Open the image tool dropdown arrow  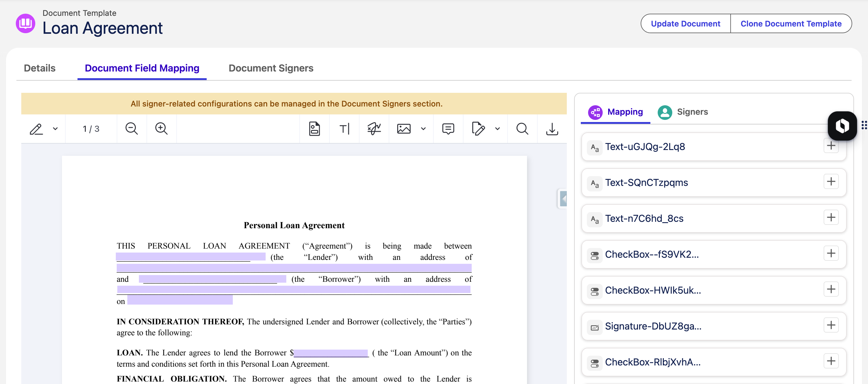tap(424, 129)
